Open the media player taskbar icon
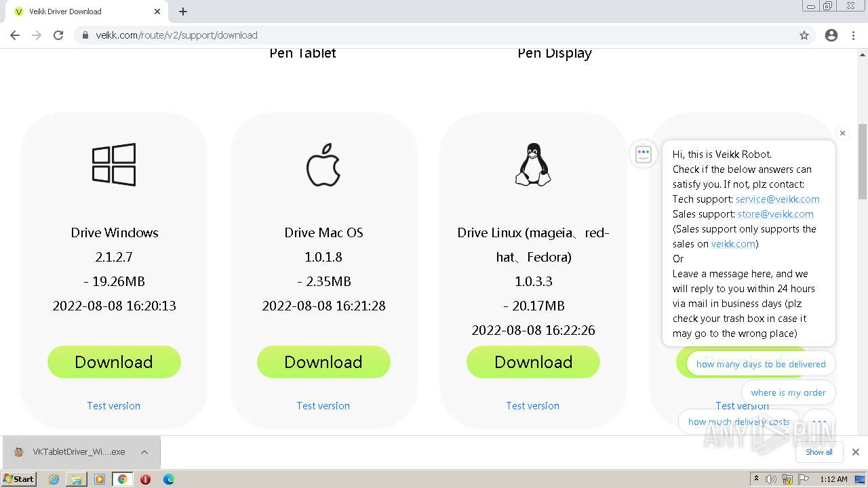Viewport: 868px width, 488px height. (x=100, y=479)
